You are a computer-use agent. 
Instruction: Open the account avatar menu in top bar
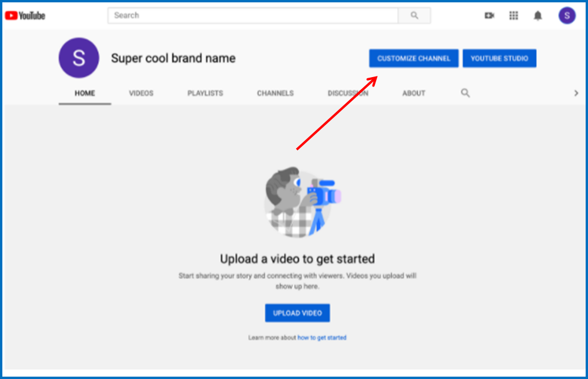[567, 15]
